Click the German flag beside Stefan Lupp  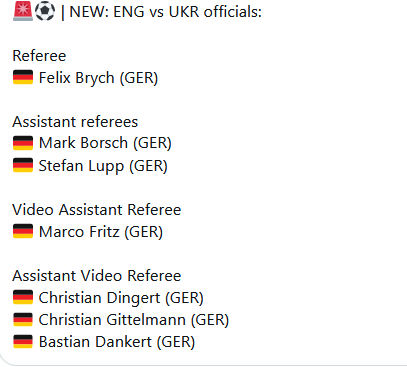coord(23,165)
